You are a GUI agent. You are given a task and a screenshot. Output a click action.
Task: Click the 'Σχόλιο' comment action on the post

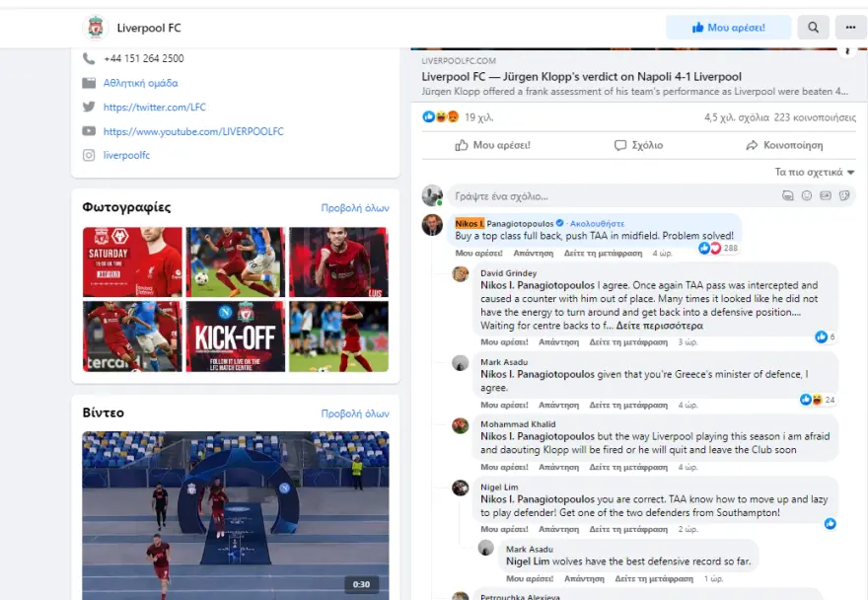click(638, 145)
